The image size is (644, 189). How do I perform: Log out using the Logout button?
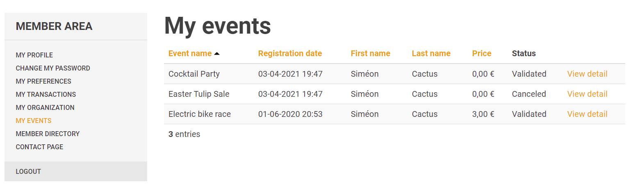coord(28,171)
